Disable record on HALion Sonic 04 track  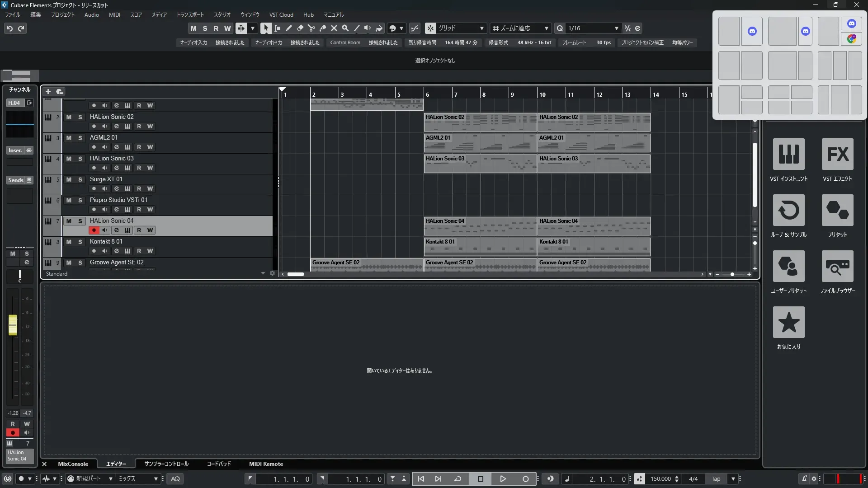pos(94,230)
